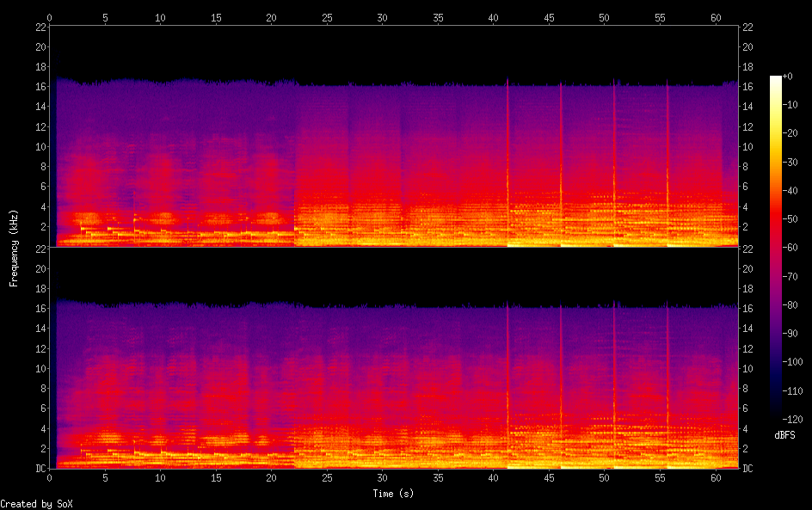Click the dBFS color gradient bar

[775, 248]
